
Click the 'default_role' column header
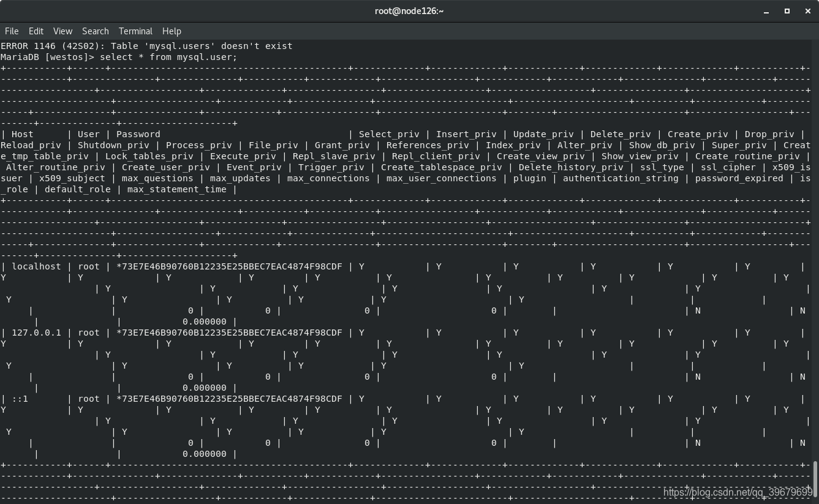[x=78, y=189]
